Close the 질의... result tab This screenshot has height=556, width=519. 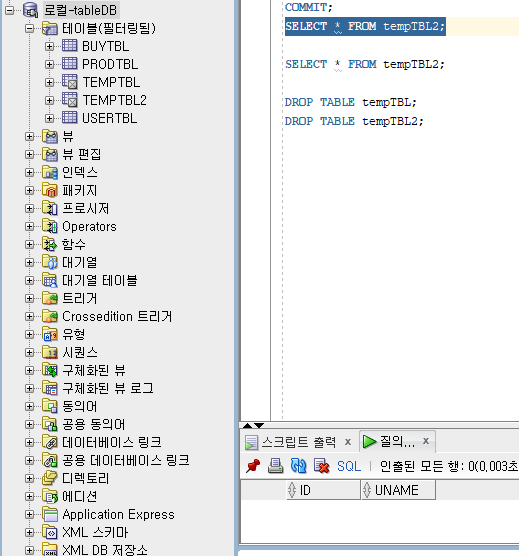(x=426, y=441)
